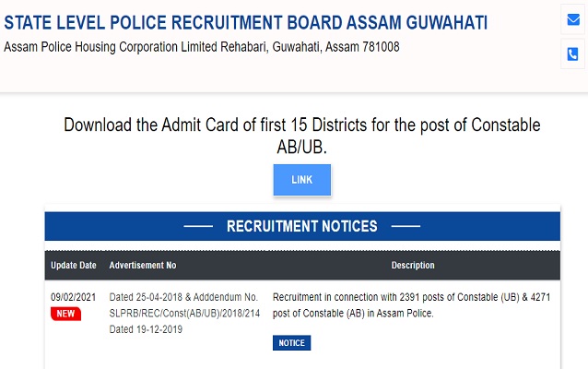Select the Assam Police Housing Corporation address line
Viewport: 588px width, 369px height.
202,46
